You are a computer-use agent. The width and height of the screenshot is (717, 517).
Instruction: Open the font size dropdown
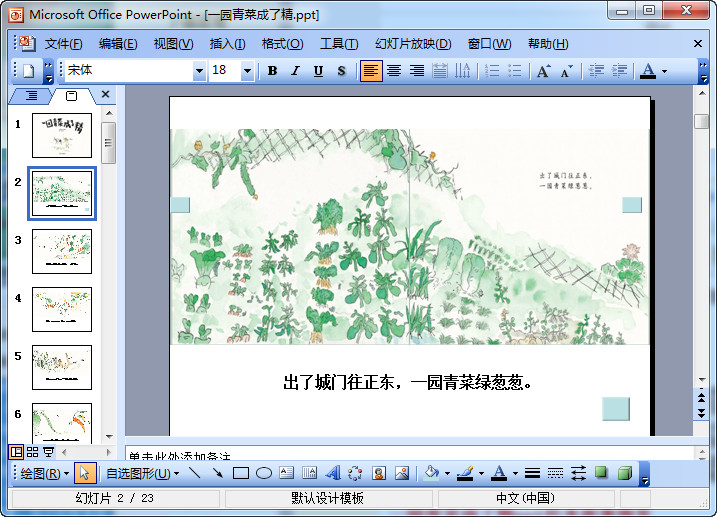tap(247, 71)
